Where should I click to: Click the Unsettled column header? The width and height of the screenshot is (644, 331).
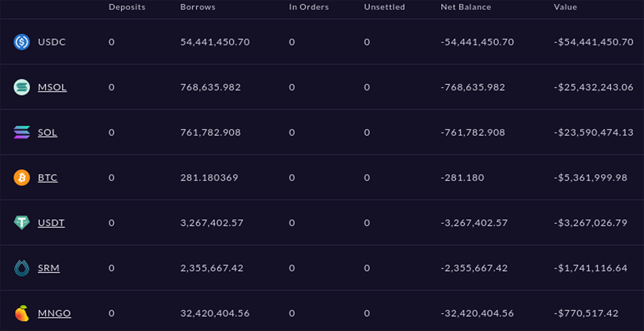[384, 7]
